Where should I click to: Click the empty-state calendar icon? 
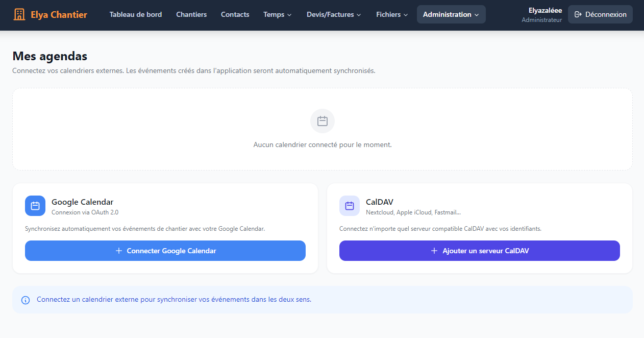pyautogui.click(x=322, y=121)
